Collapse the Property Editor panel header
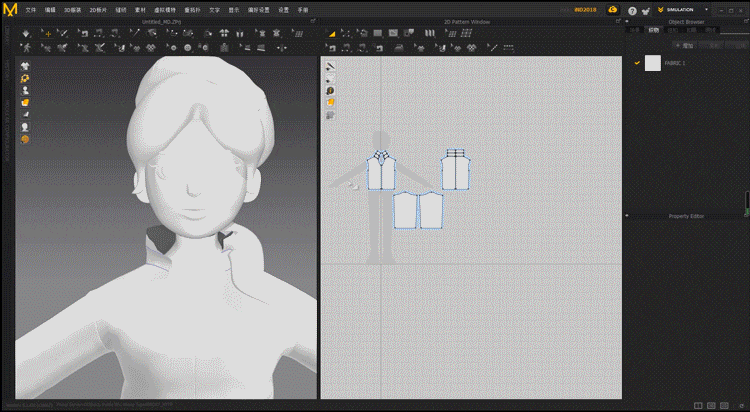750x412 pixels. tap(627, 216)
